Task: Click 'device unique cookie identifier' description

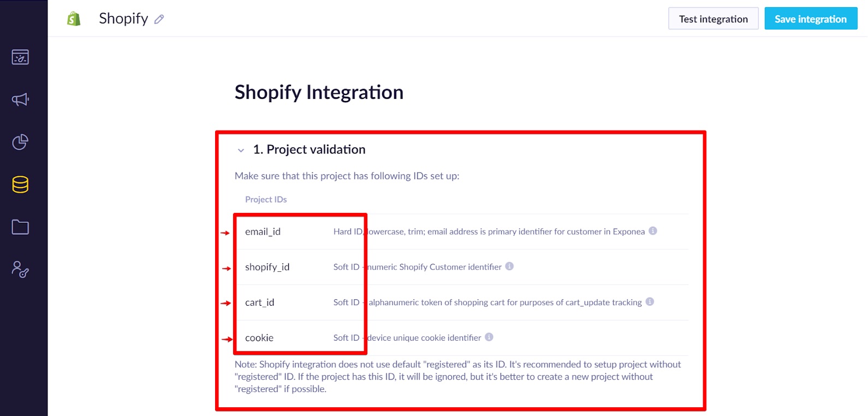Action: coord(424,338)
